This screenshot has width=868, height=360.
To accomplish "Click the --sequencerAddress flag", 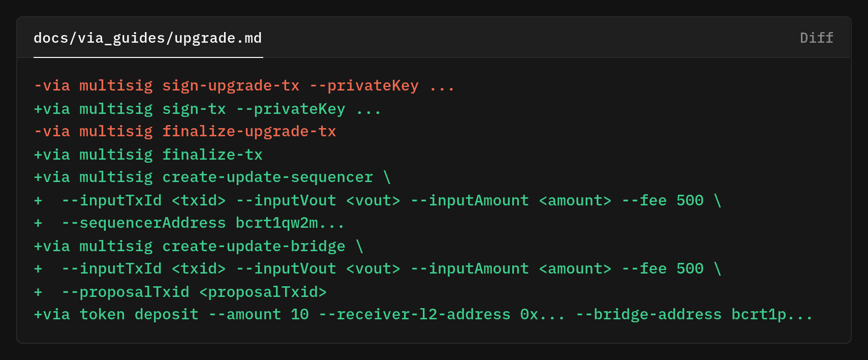I will tap(143, 223).
